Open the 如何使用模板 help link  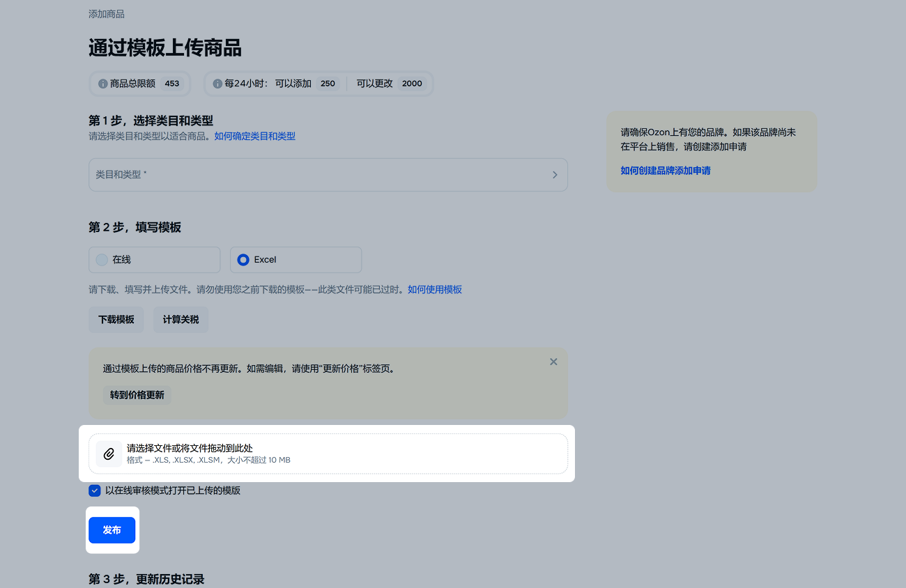pyautogui.click(x=434, y=290)
